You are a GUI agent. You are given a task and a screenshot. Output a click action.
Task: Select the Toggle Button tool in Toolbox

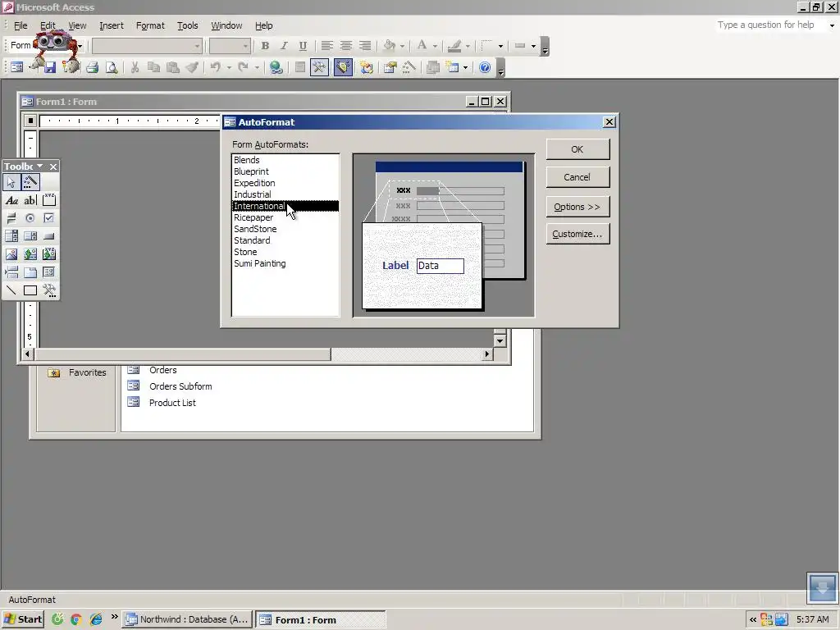coord(11,218)
